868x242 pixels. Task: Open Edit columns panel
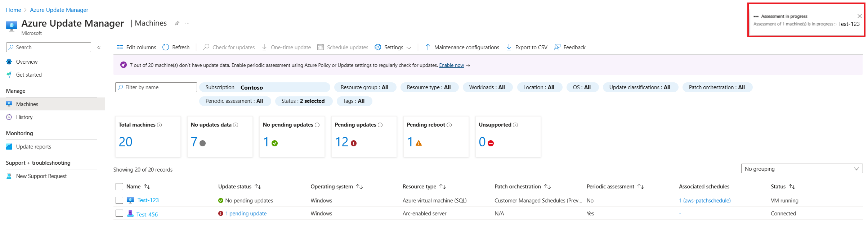click(136, 47)
